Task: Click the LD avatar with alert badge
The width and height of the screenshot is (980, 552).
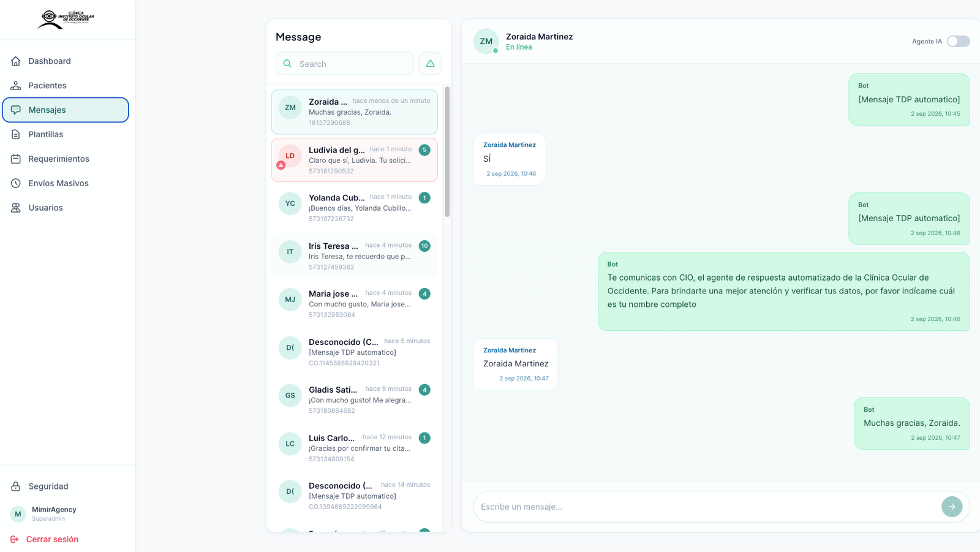Action: coord(290,156)
